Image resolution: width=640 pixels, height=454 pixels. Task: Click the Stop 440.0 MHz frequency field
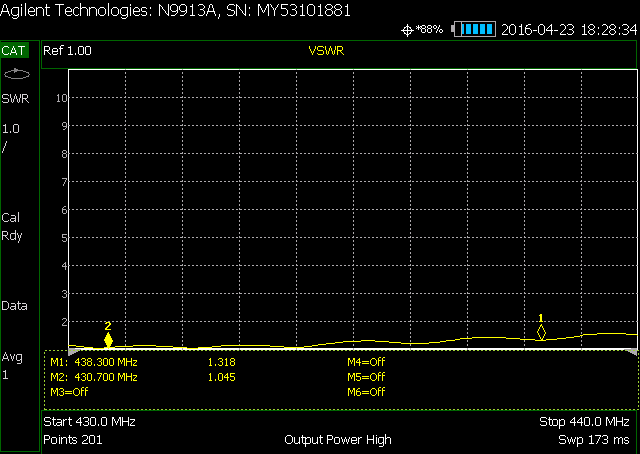pos(585,422)
